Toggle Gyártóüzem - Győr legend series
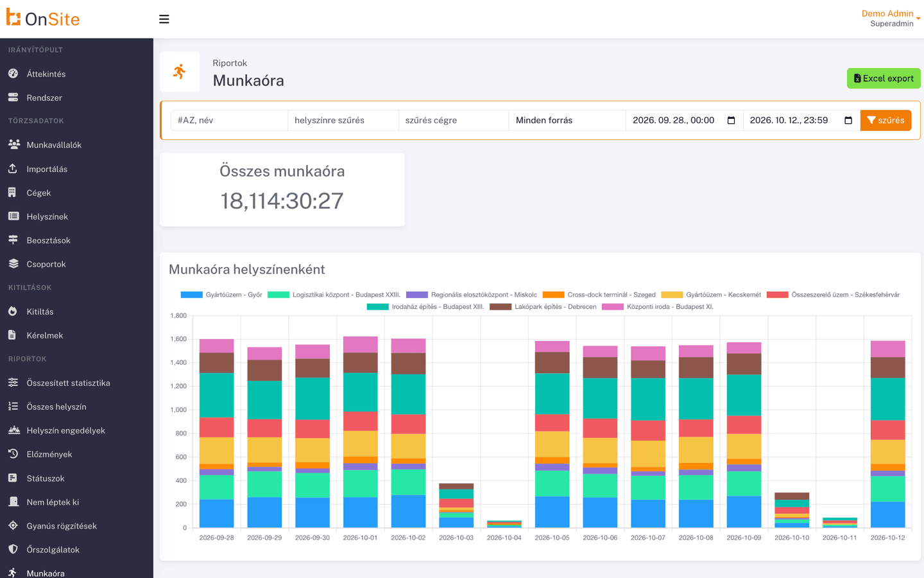This screenshot has width=924, height=578. (x=221, y=295)
